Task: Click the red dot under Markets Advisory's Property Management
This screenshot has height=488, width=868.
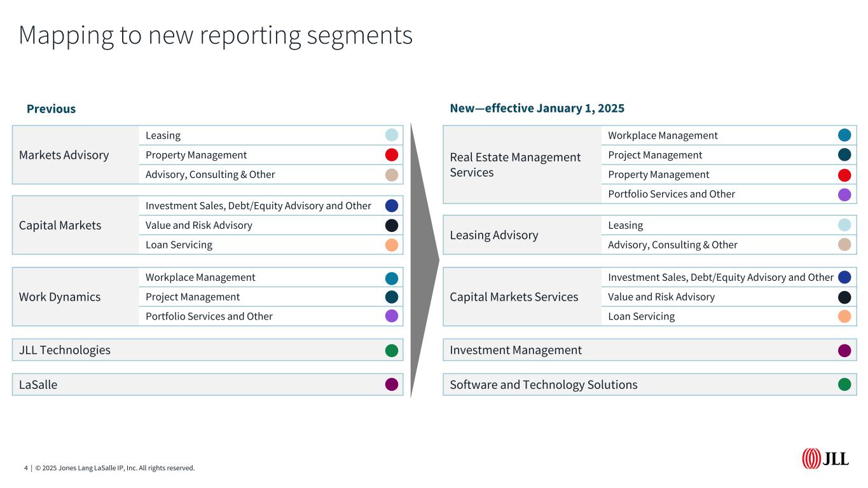Action: (392, 155)
